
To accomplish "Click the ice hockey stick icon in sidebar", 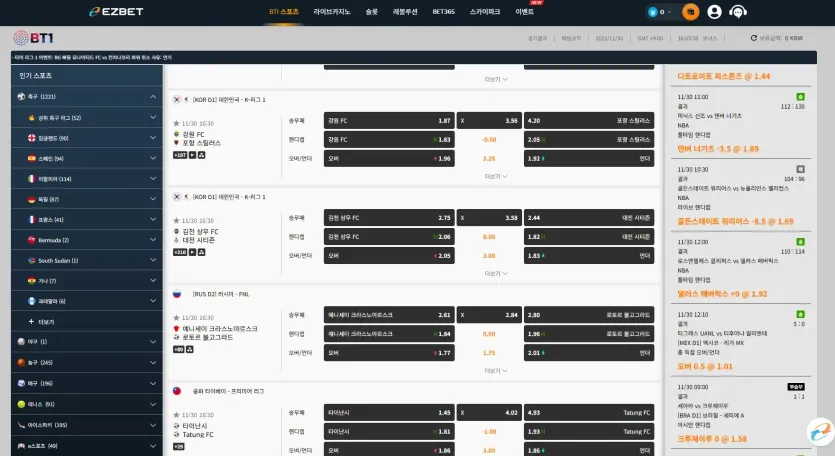I will pyautogui.click(x=21, y=425).
